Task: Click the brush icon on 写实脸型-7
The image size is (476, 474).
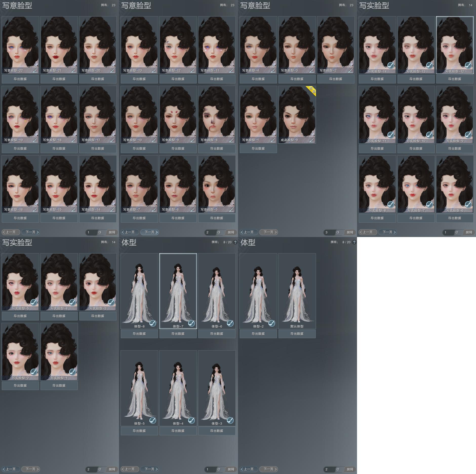Action: [x=429, y=204]
